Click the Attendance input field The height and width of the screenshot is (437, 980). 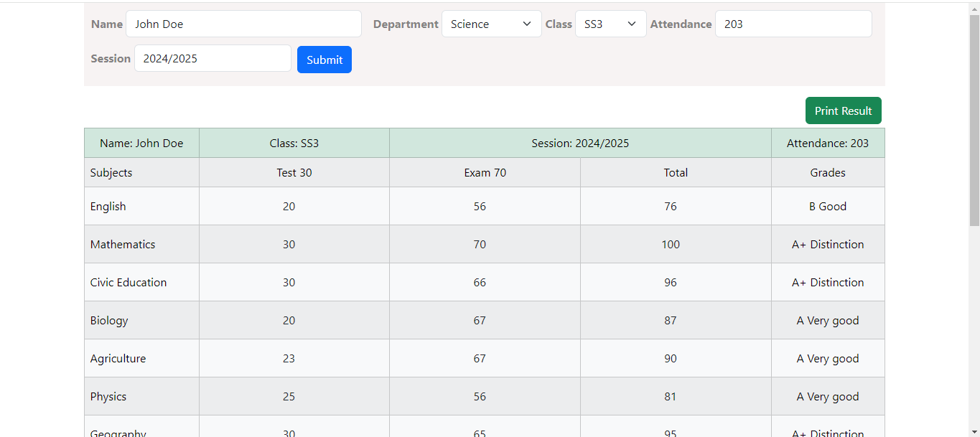[x=793, y=24]
